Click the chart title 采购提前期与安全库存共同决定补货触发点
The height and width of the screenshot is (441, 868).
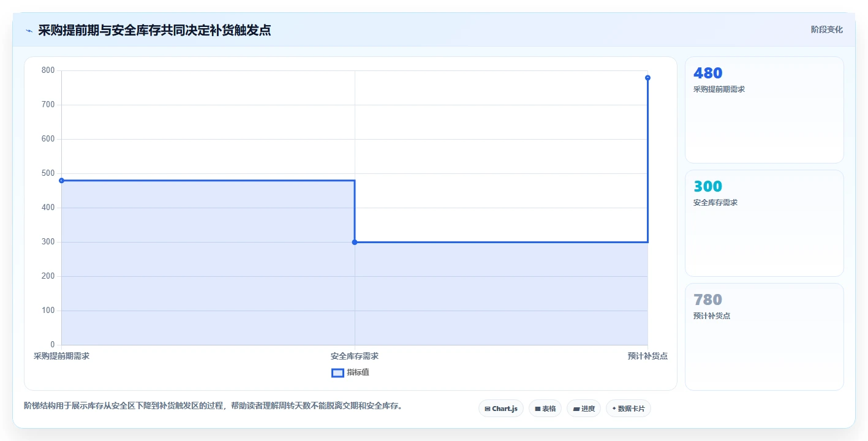(154, 30)
